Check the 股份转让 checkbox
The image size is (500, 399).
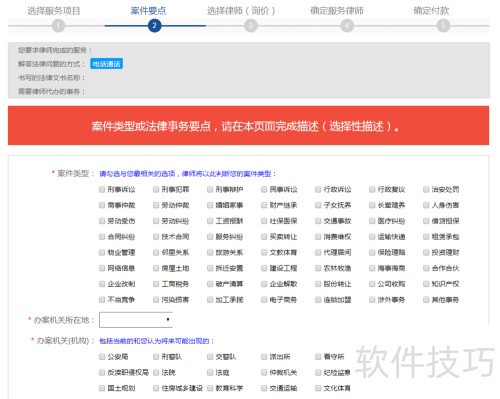click(x=318, y=284)
